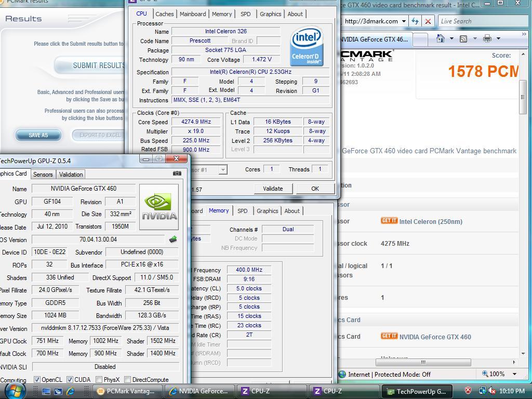Click the Intel Celeron (250nm) link

(x=431, y=221)
